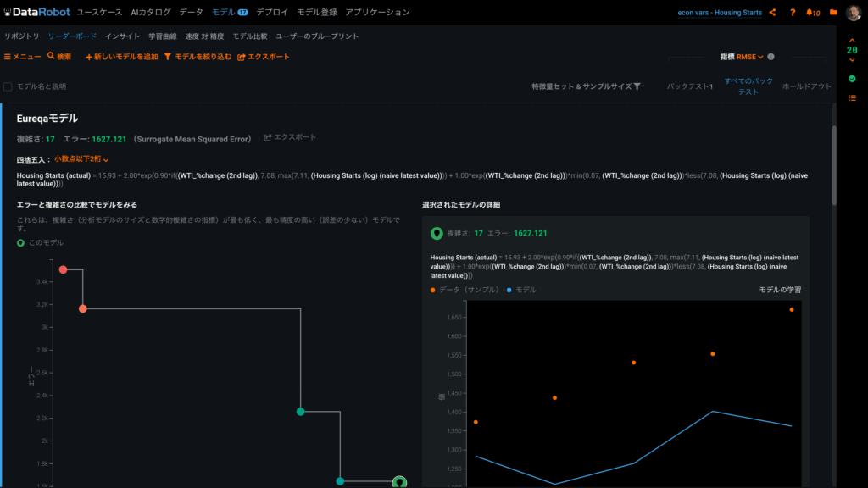Click the モデルを絞り込む filter button
868x488 pixels.
point(197,57)
